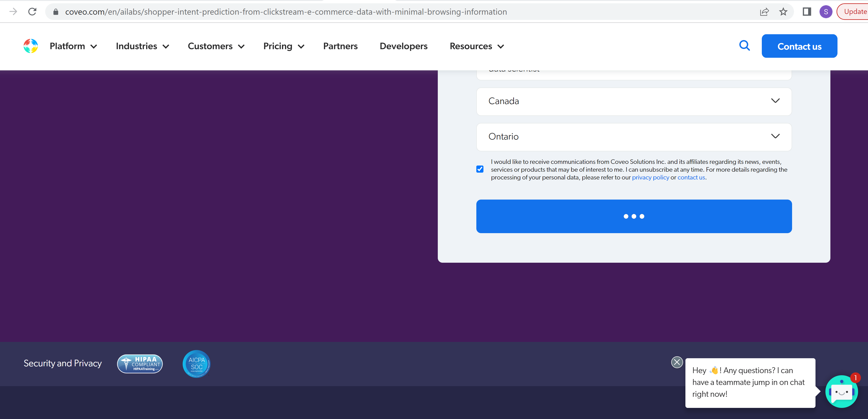Click the blue loading submit button
Image resolution: width=868 pixels, height=419 pixels.
point(633,216)
